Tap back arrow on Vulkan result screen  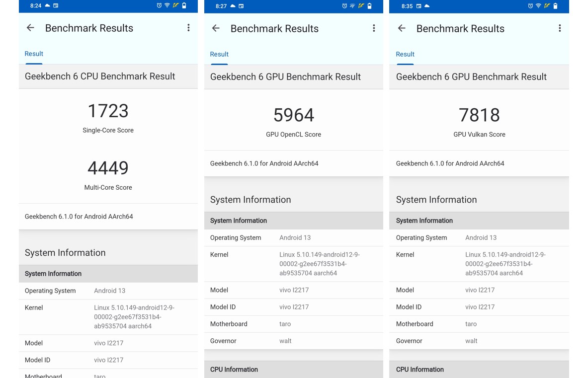[x=402, y=28]
